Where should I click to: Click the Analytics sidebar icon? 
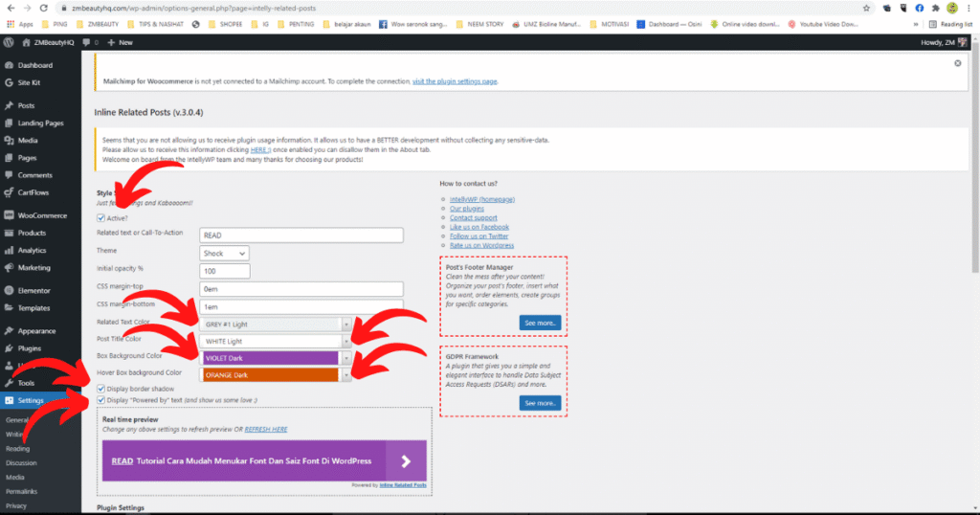pyautogui.click(x=9, y=250)
